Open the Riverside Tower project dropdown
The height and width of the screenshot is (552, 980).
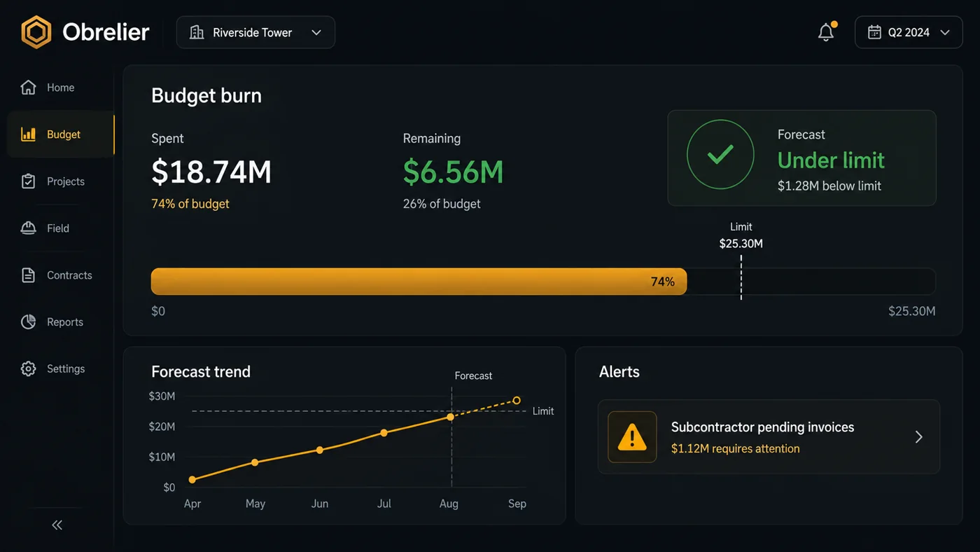point(255,32)
